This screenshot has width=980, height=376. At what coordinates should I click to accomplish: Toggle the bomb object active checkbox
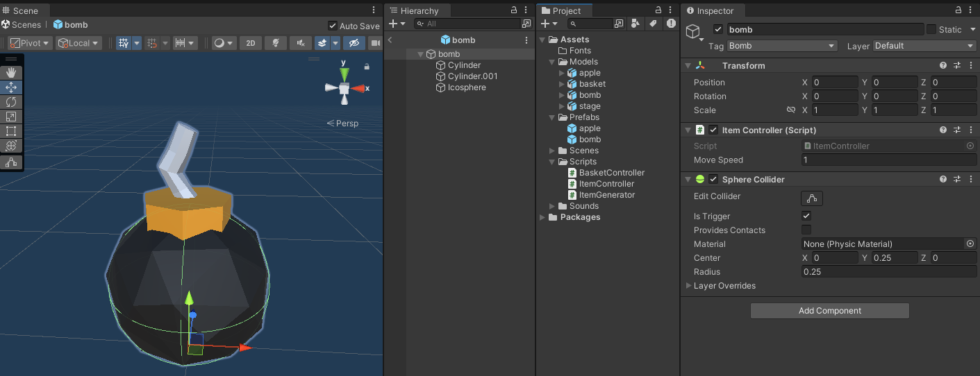click(x=718, y=29)
